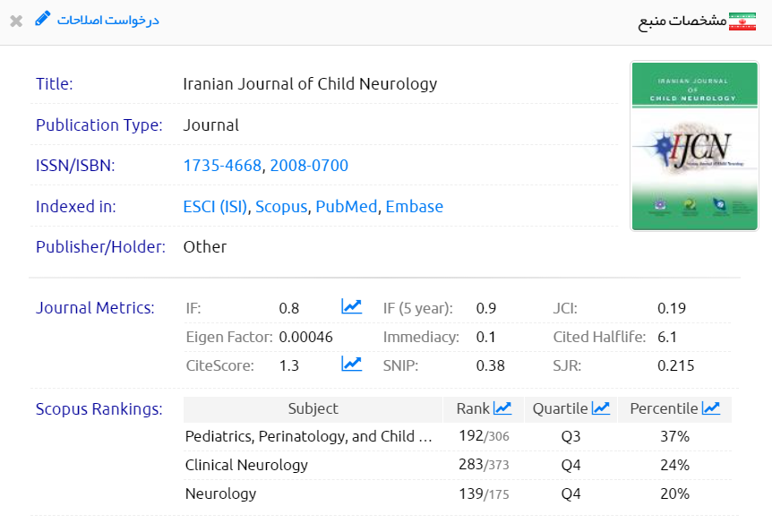
Task: Click the Subject column header
Action: point(313,409)
